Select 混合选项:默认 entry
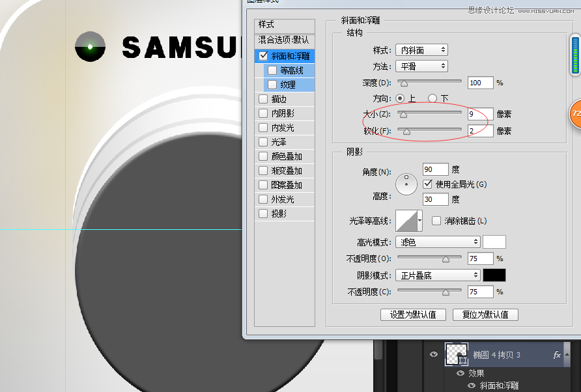Image resolution: width=581 pixels, height=392 pixels. tap(285, 40)
